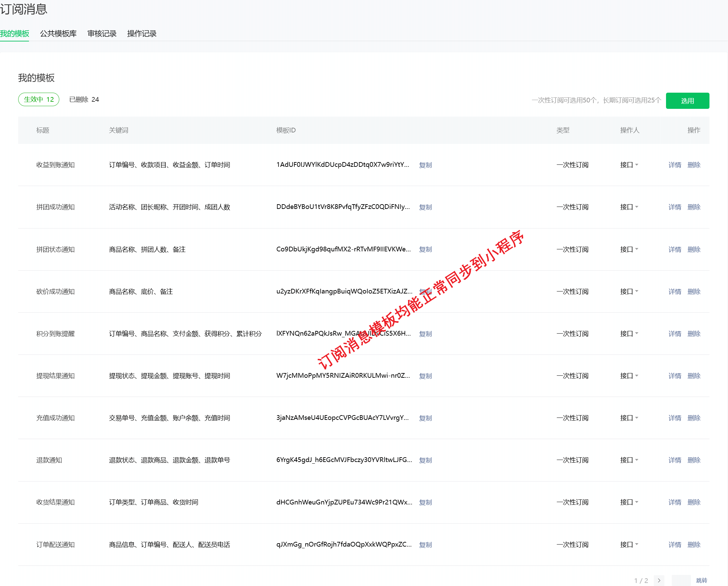Expand 接口 dropdown for 收货结果通知
728x586 pixels.
click(629, 502)
